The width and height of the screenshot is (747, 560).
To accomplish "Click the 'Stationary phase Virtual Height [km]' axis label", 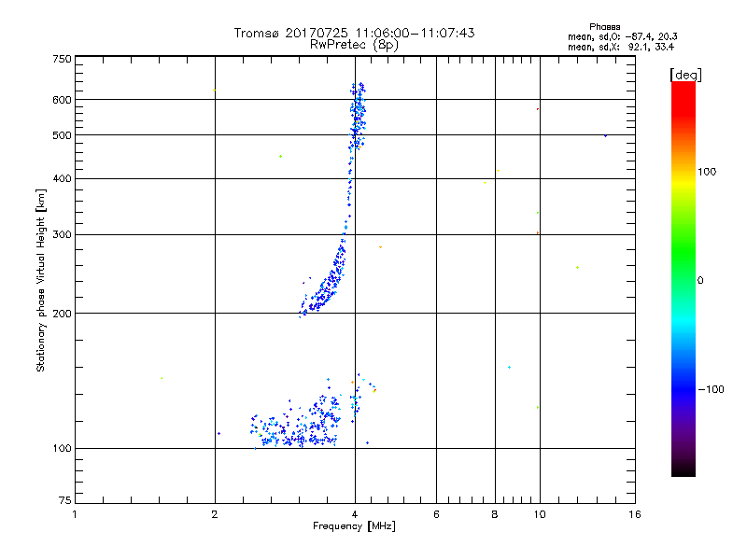I will (x=41, y=280).
